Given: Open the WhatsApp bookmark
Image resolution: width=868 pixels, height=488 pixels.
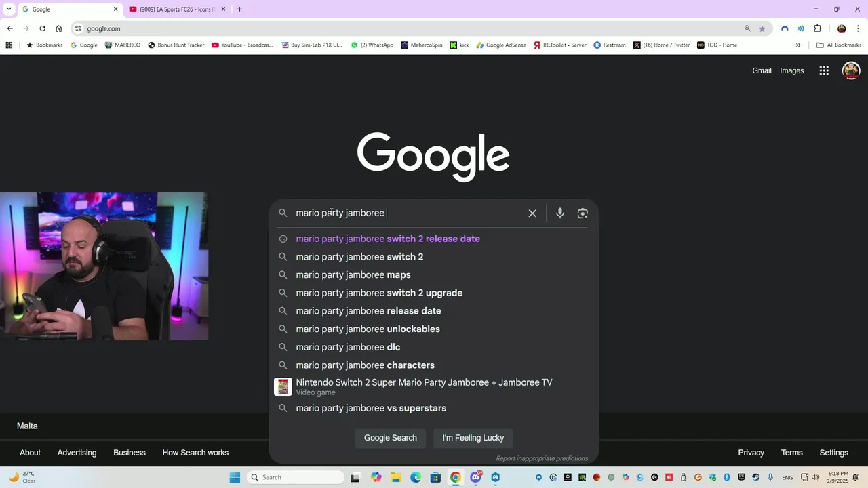Looking at the screenshot, I should 372,45.
